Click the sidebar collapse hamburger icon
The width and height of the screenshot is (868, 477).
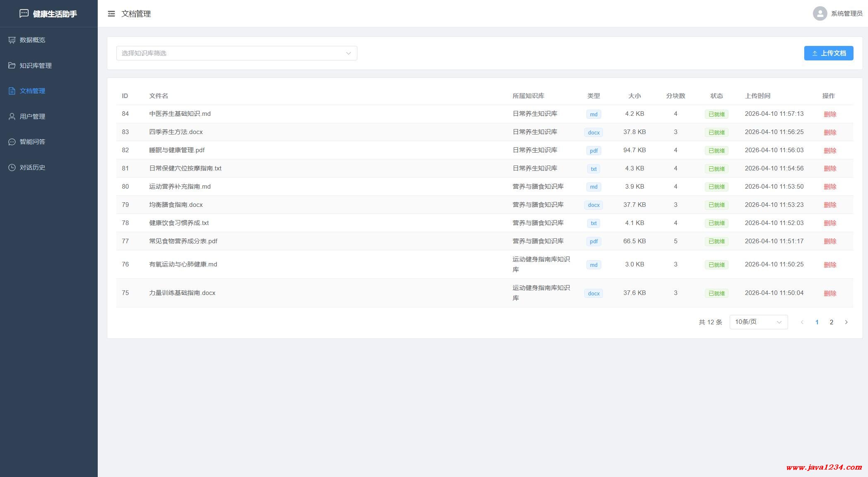pyautogui.click(x=111, y=14)
